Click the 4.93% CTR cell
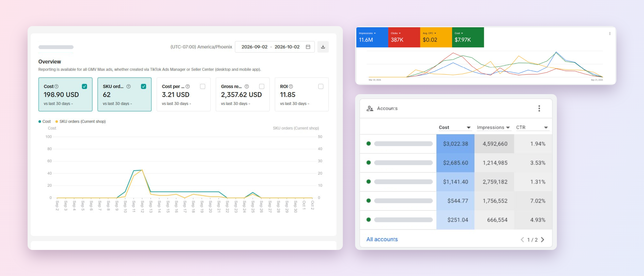The image size is (644, 276). tap(533, 220)
